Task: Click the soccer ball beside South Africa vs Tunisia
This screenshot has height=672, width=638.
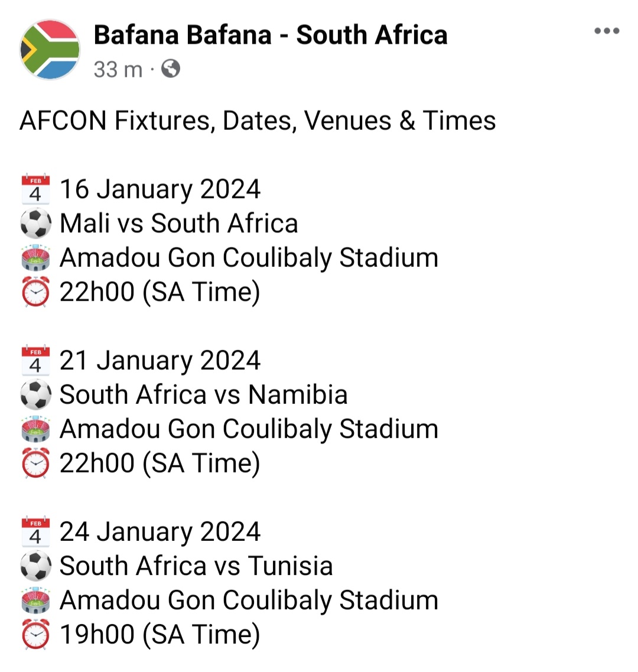Action: tap(35, 566)
